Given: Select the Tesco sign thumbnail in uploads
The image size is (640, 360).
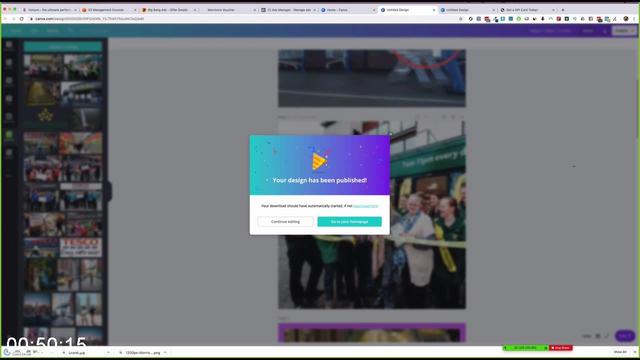Looking at the screenshot, I should pyautogui.click(x=81, y=247).
